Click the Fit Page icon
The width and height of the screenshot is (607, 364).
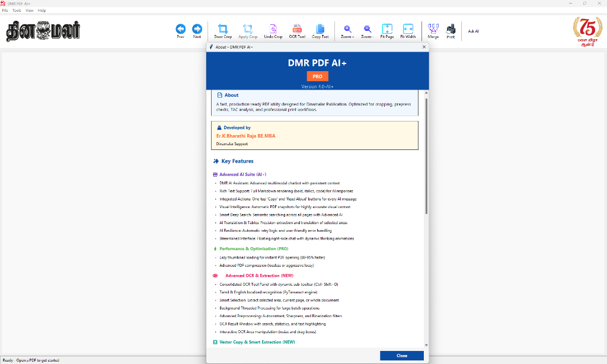click(386, 31)
